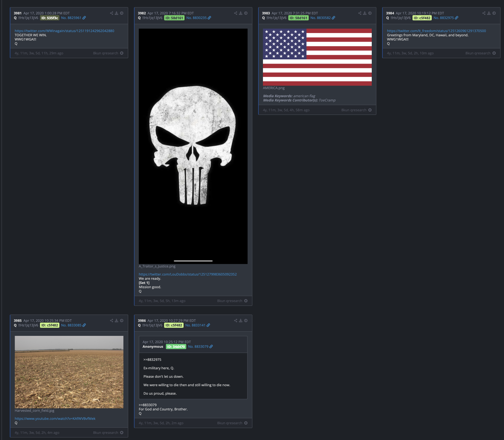Click the share icon on post 3981

pos(111,13)
